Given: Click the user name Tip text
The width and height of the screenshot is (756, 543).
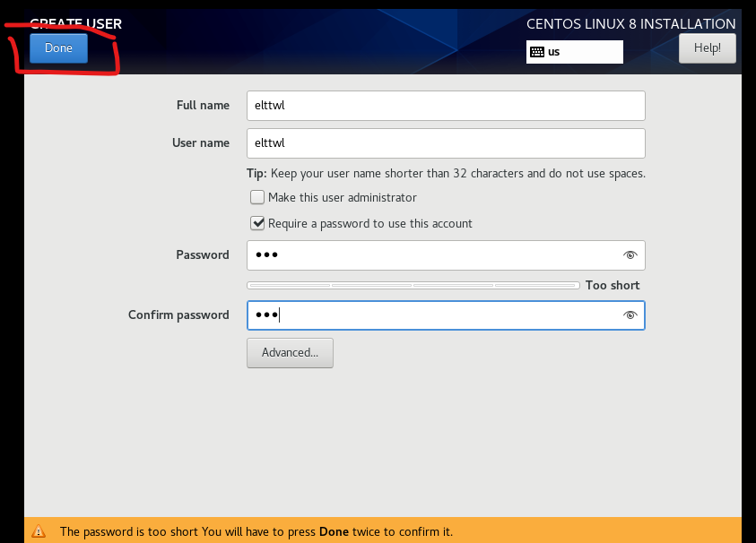Looking at the screenshot, I should [446, 174].
